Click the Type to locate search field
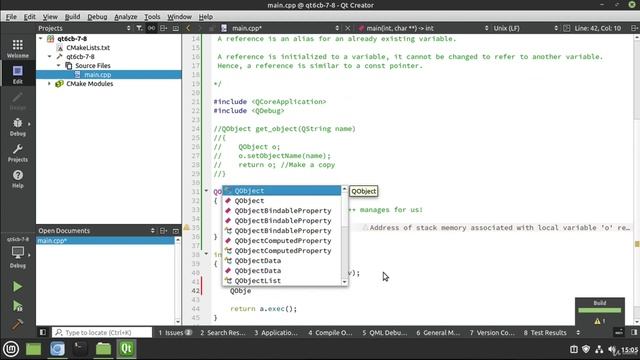 coord(102,332)
